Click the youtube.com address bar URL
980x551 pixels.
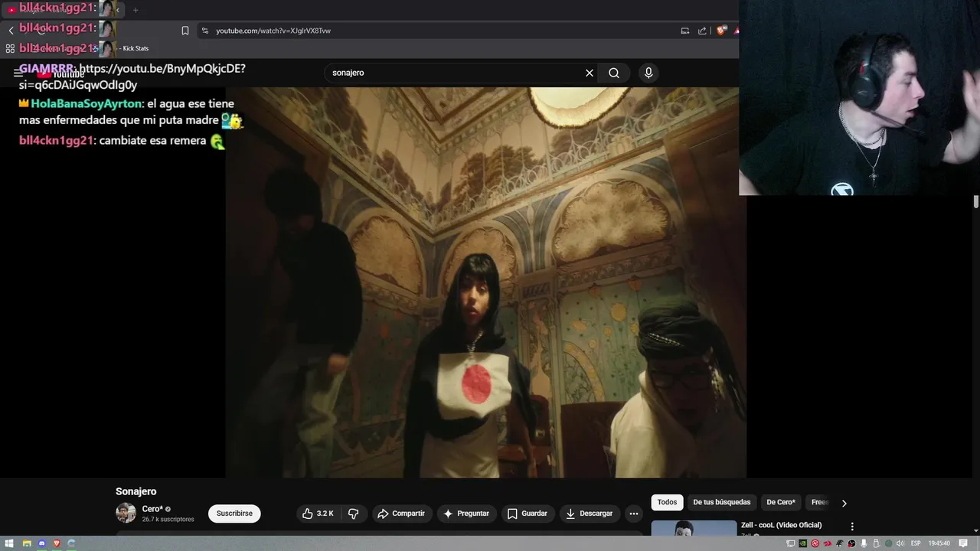(x=273, y=31)
